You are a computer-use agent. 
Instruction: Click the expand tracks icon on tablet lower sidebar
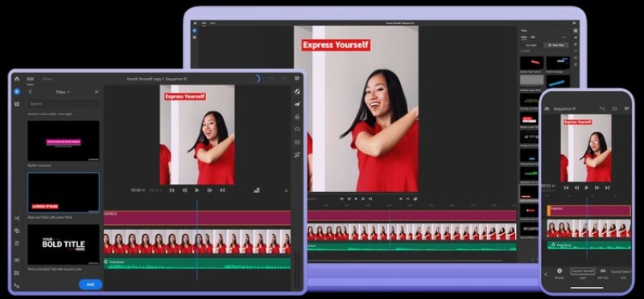16,272
